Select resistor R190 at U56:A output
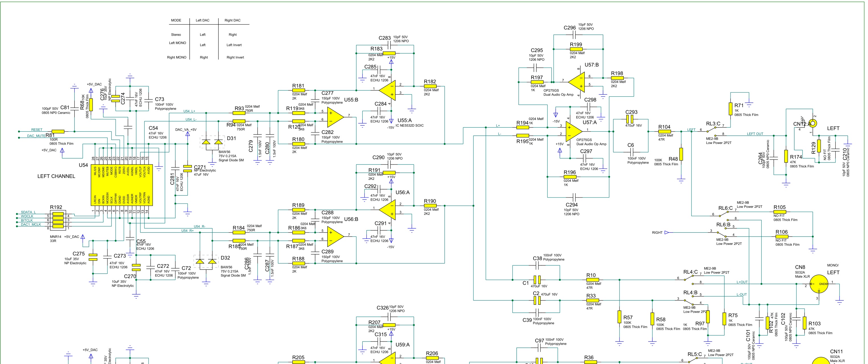The image size is (868, 364). click(430, 206)
